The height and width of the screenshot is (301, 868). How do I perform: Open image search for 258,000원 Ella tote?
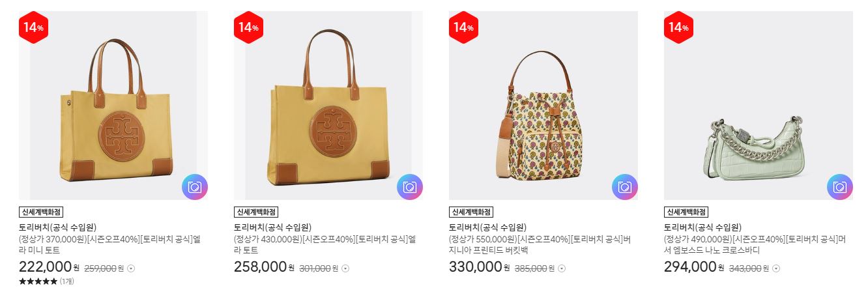[x=410, y=187]
